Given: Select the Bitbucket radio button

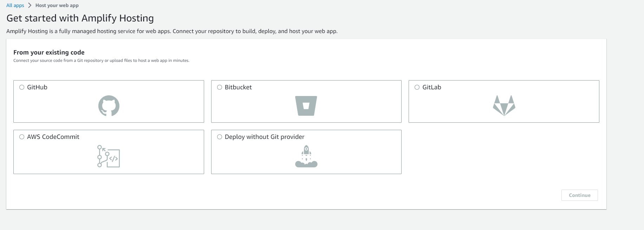Looking at the screenshot, I should pos(220,87).
